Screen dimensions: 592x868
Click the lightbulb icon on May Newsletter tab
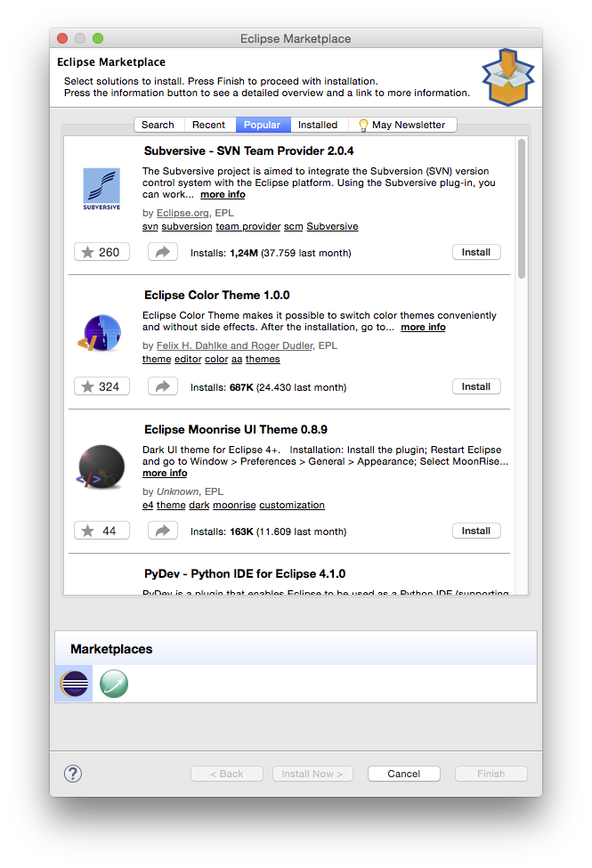[363, 126]
